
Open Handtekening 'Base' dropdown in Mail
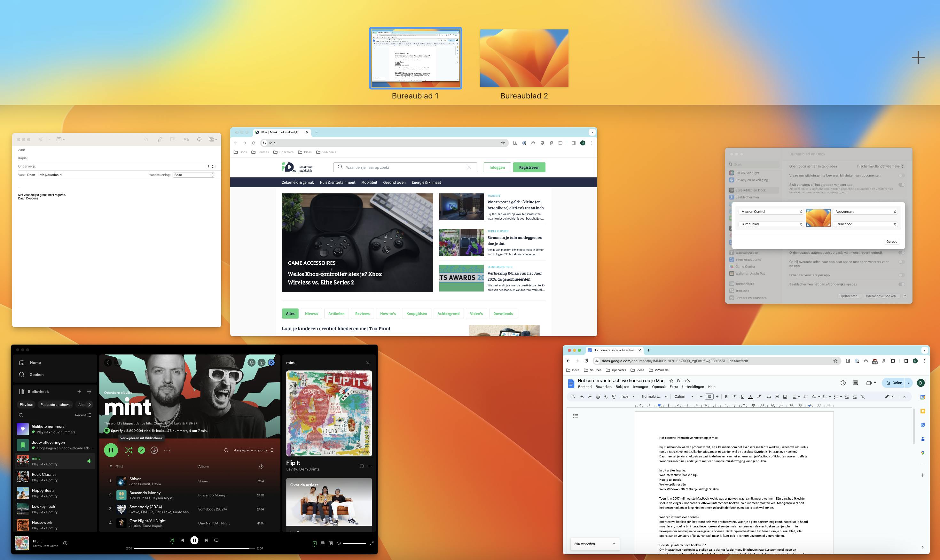point(194,175)
